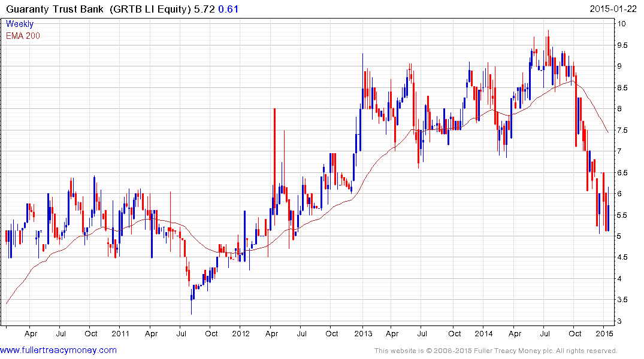Viewport: 644px width, 359px height.
Task: Click the 2015 x-axis label
Action: pyautogui.click(x=604, y=333)
